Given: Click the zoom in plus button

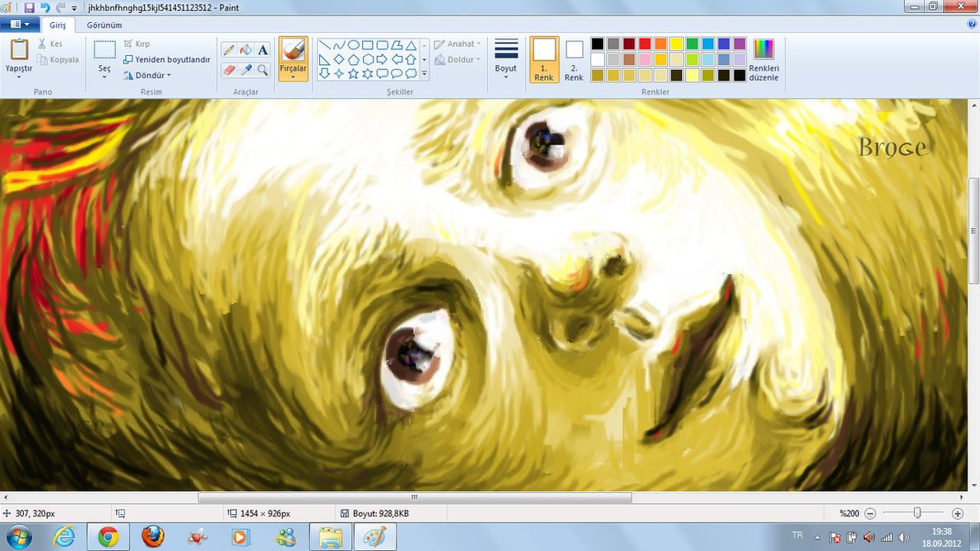Looking at the screenshot, I should (957, 513).
